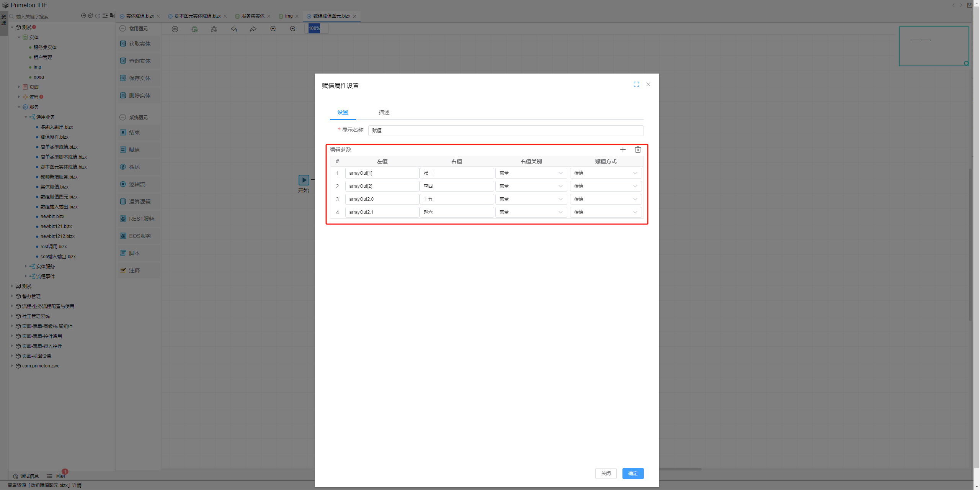Click the redo arrow in toolbar
This screenshot has height=490, width=980.
coord(253,29)
